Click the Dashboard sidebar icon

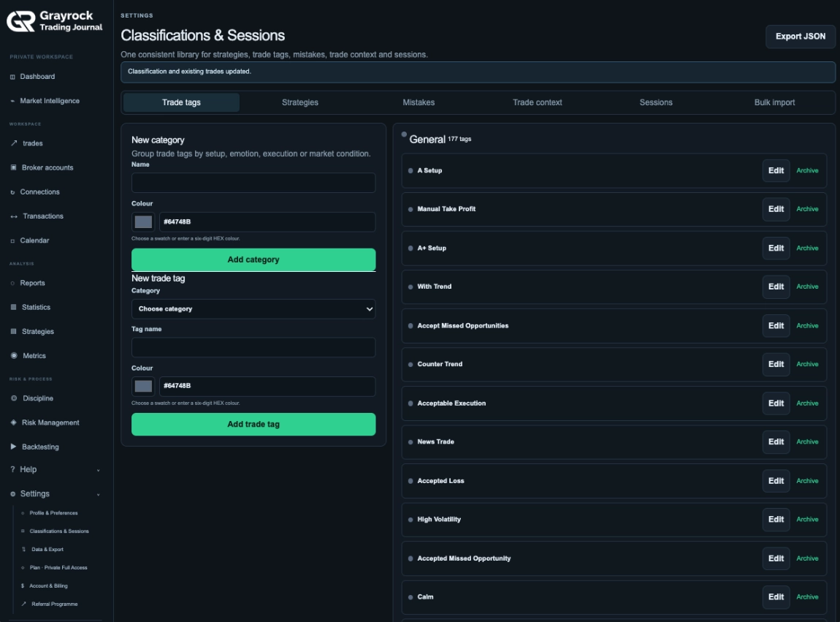12,77
